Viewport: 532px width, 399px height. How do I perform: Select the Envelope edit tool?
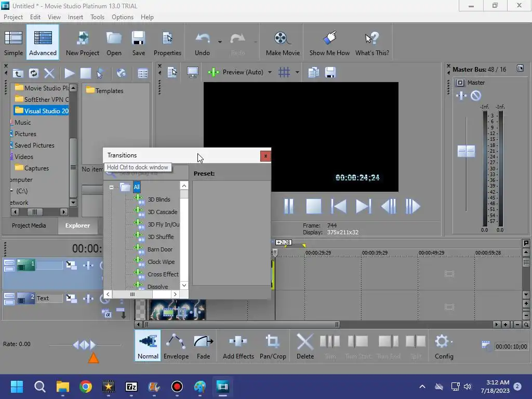click(176, 347)
